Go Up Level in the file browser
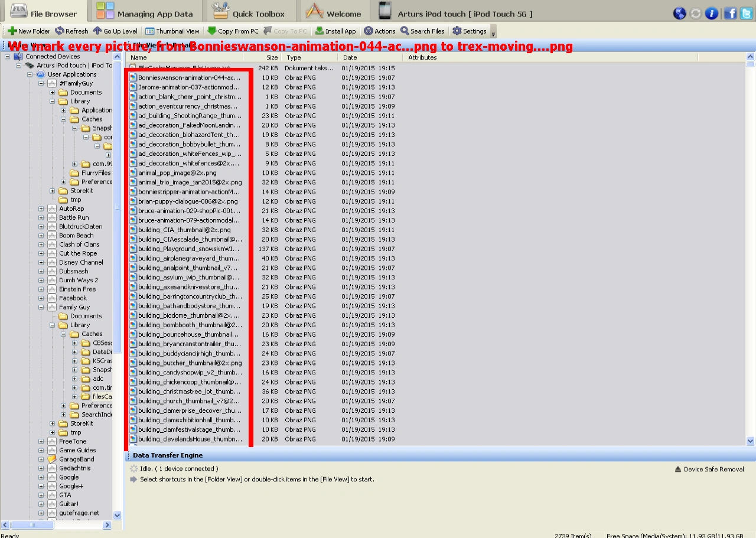This screenshot has width=756, height=538. (x=115, y=31)
